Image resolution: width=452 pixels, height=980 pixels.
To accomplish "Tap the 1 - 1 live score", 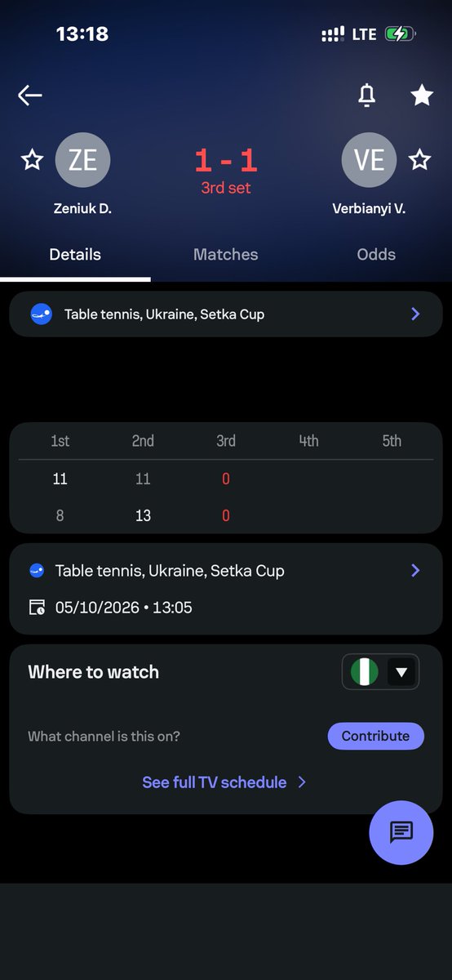I will coord(226,161).
